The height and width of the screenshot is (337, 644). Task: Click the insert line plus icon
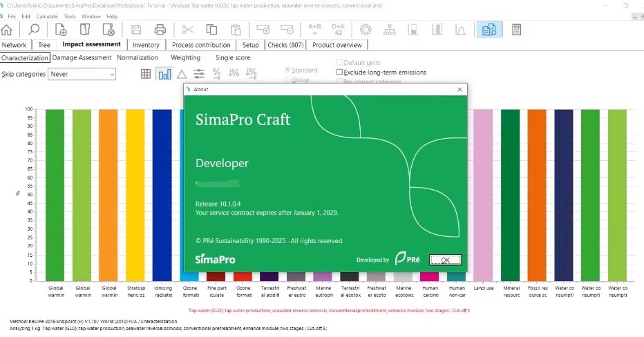click(263, 30)
